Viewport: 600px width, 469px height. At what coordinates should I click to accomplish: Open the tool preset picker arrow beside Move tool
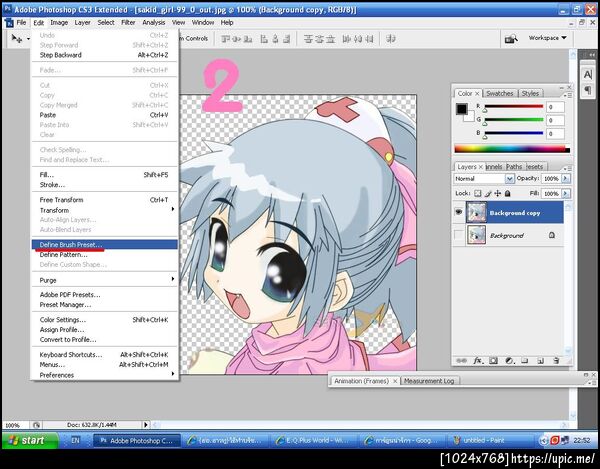[28, 39]
